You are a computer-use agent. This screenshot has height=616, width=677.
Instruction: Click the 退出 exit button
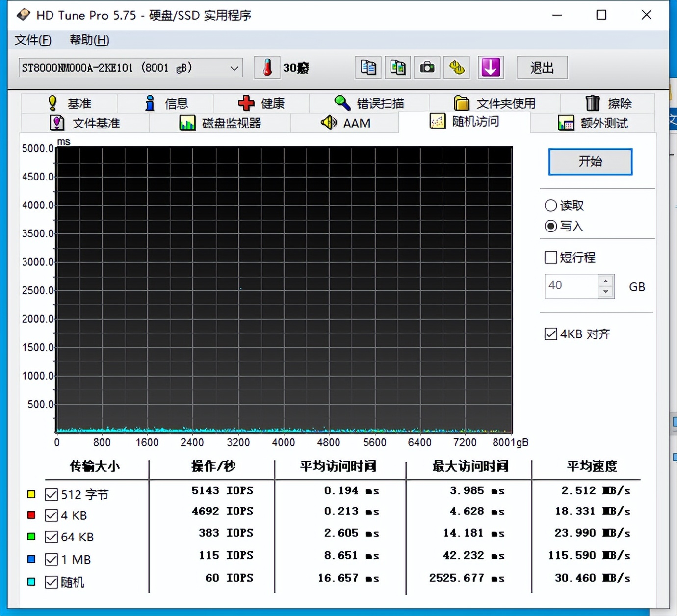542,68
